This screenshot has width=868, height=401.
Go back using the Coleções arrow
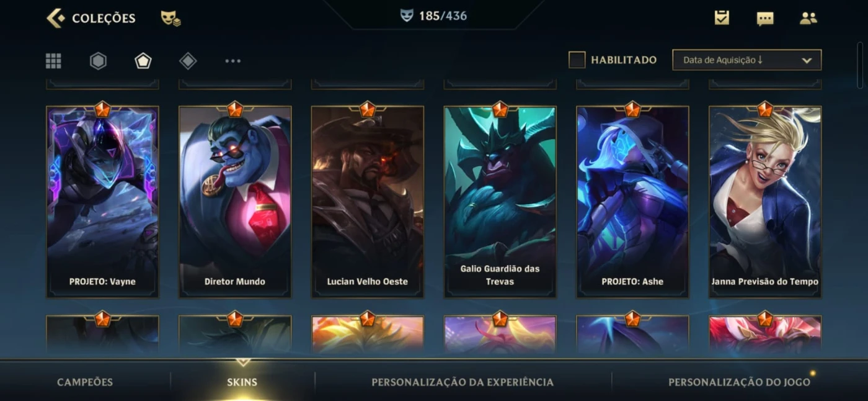pos(55,18)
